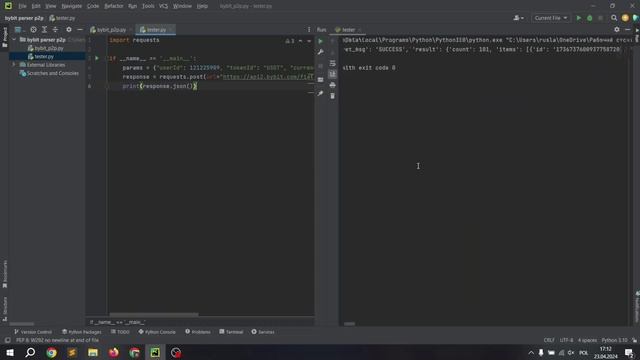The height and width of the screenshot is (360, 640).
Task: Open Run panel settings gear
Action: coord(617,29)
